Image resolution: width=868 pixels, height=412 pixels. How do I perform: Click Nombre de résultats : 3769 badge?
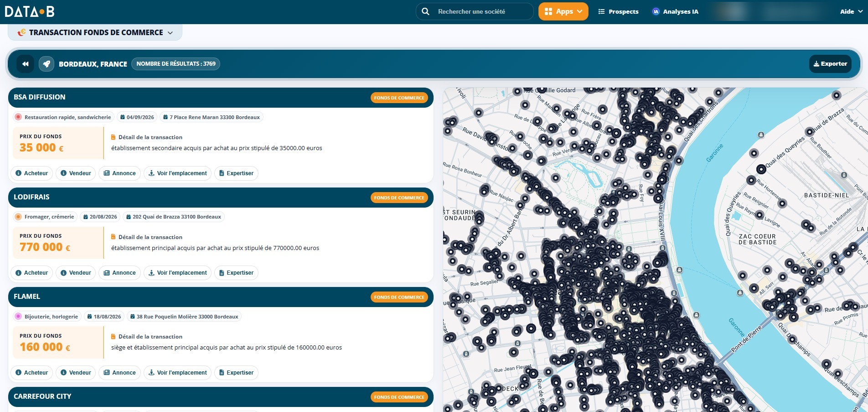point(176,64)
